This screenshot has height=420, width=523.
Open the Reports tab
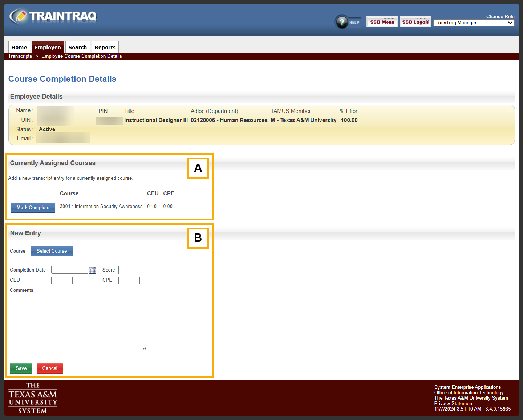[105, 47]
